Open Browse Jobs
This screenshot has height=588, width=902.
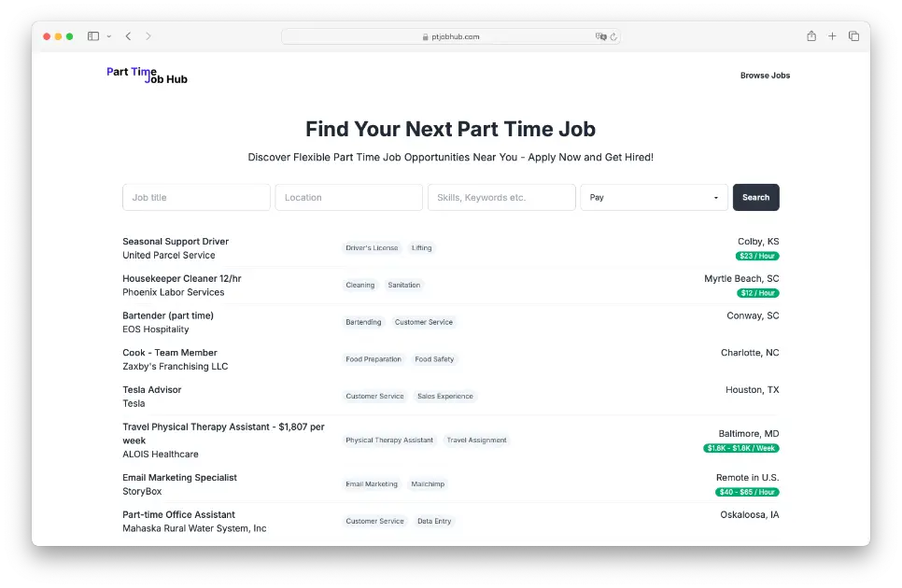click(x=765, y=76)
